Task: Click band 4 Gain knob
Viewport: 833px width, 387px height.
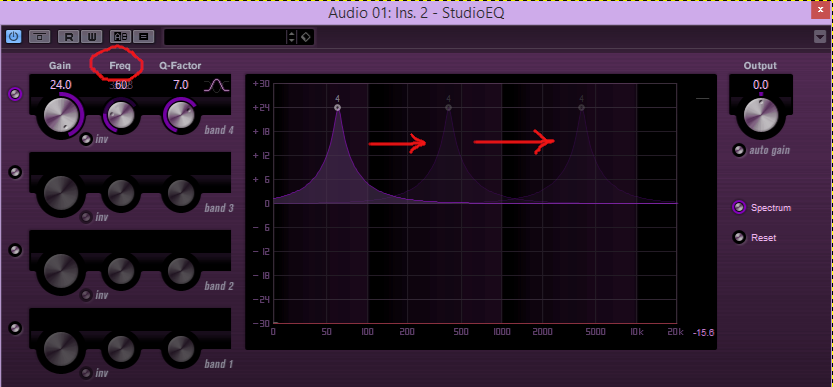Action: [61, 114]
